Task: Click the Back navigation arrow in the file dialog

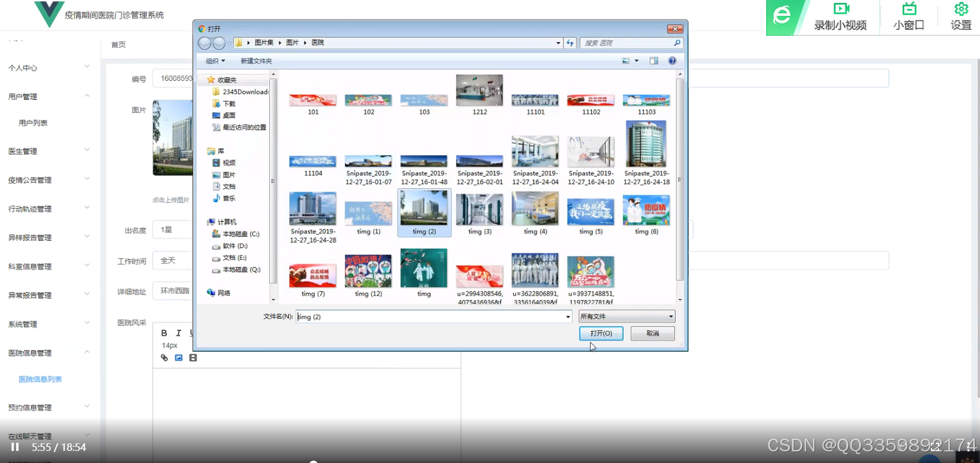Action: coord(205,43)
